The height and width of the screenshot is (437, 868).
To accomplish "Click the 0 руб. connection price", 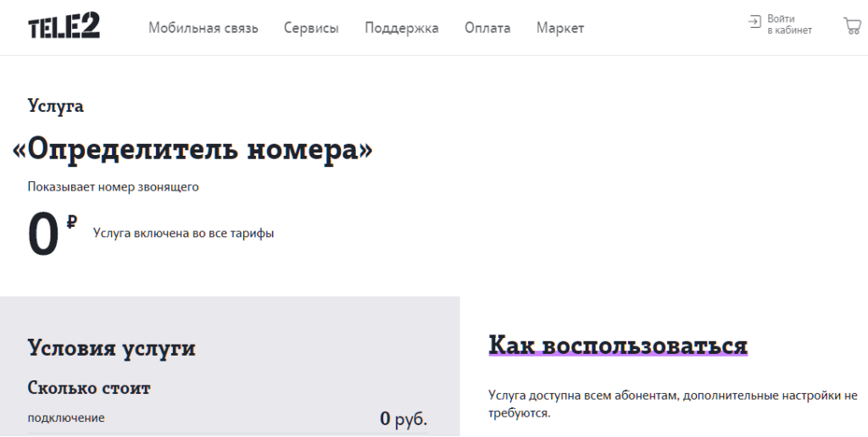I will (x=403, y=418).
